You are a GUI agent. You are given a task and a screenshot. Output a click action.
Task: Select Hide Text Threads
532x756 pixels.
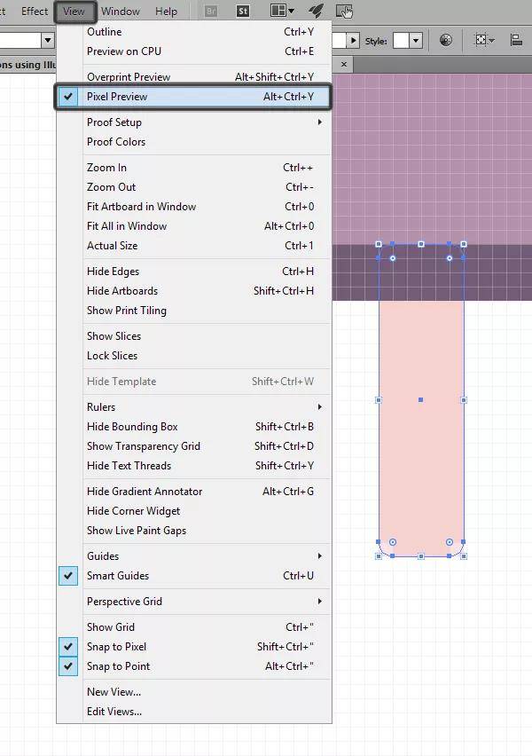tap(192, 466)
